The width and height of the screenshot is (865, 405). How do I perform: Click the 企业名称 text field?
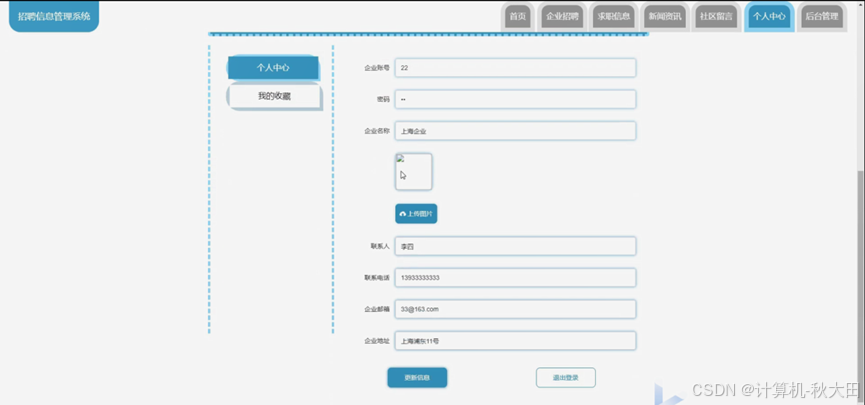point(515,131)
